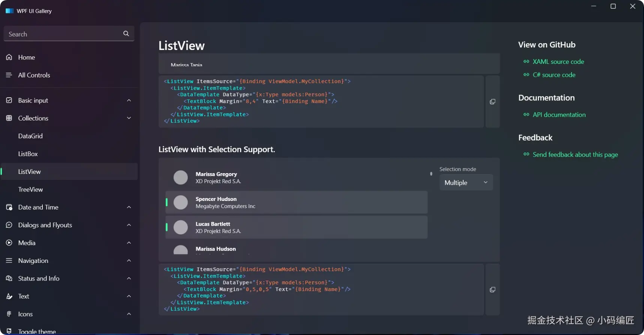Image resolution: width=644 pixels, height=335 pixels.
Task: Expand the Status and Info chevron
Action: tap(129, 278)
